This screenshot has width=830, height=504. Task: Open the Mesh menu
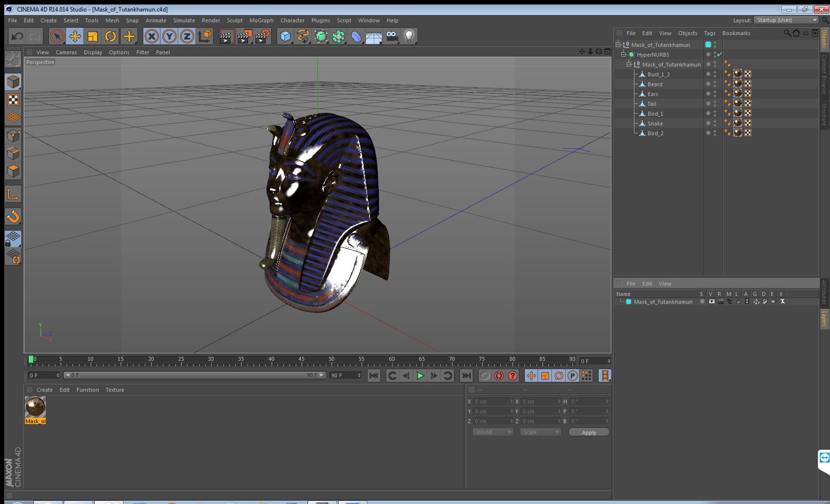[x=112, y=21]
